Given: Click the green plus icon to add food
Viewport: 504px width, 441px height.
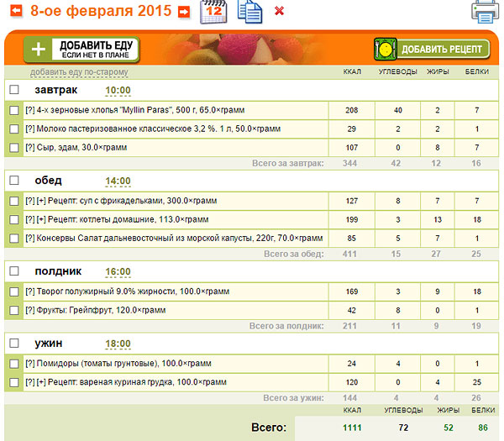Looking at the screenshot, I should (37, 50).
